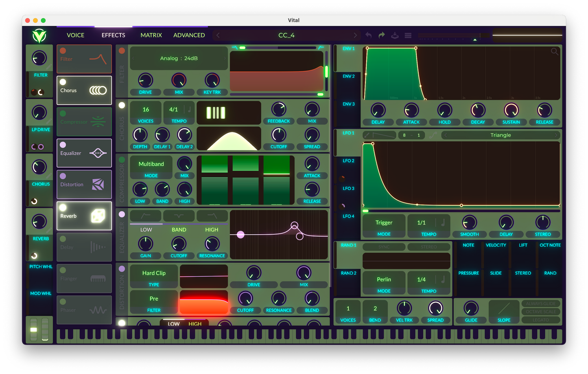This screenshot has height=374, width=588.
Task: Click the envelope magnifying glass icon
Action: (x=555, y=52)
